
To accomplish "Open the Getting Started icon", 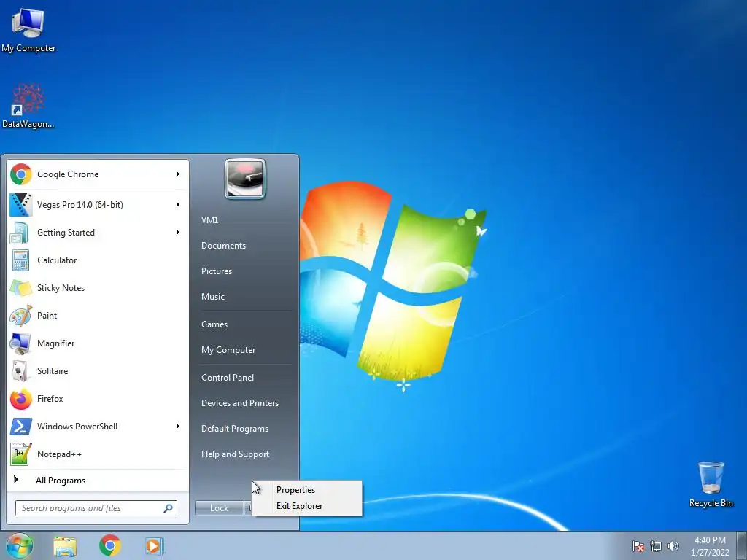I will pos(20,233).
